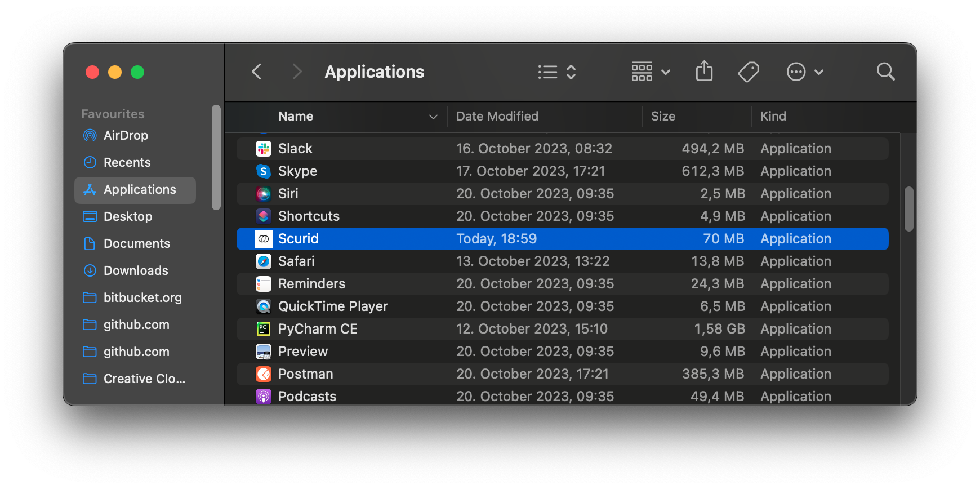Open Recents in the sidebar
980x489 pixels.
(135, 162)
